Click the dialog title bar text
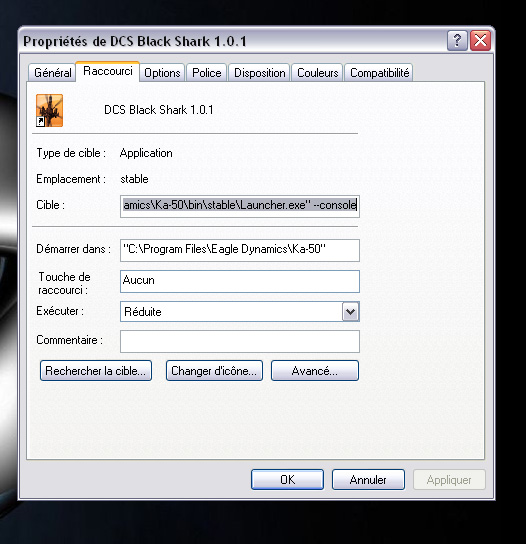The width and height of the screenshot is (526, 544). pos(135,41)
